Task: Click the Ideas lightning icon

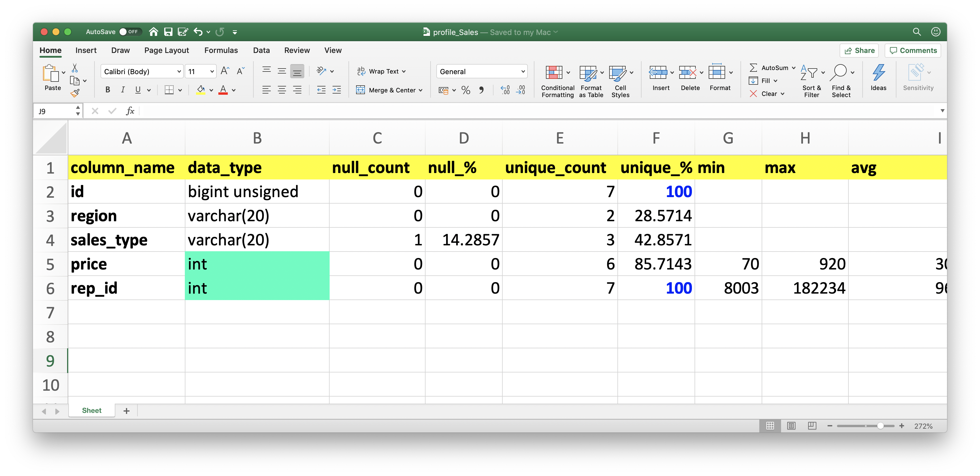Action: tap(878, 72)
